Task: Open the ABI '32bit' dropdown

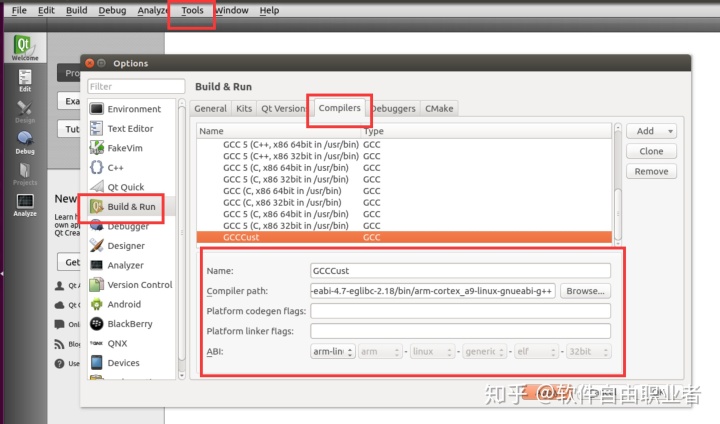Action: (589, 351)
